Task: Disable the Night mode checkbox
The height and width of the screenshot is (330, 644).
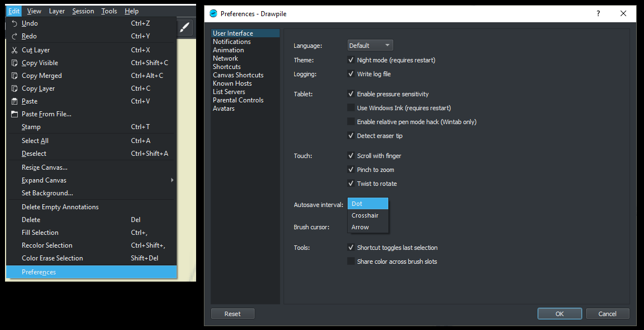Action: (x=351, y=60)
